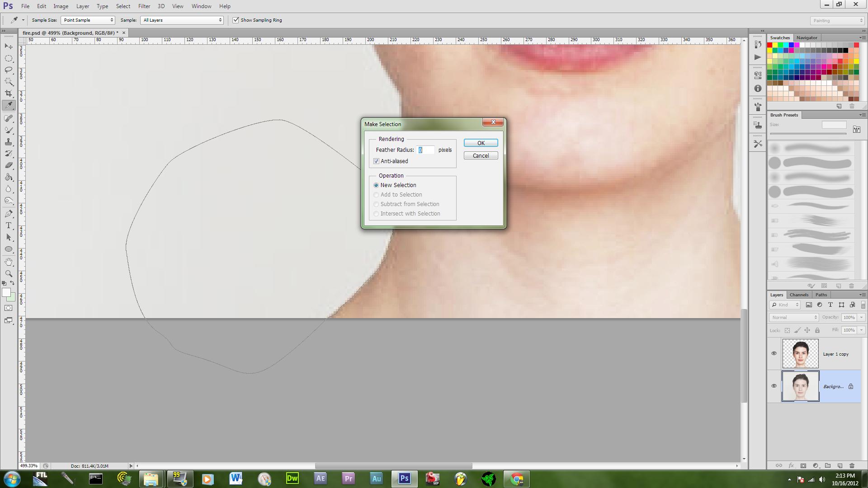Viewport: 868px width, 488px height.
Task: Close the fire.psd document tab
Action: pos(123,33)
